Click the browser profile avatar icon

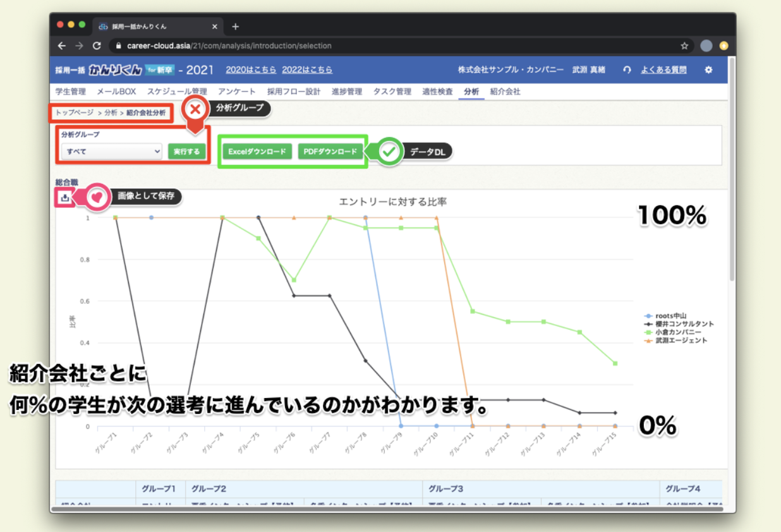[x=706, y=45]
